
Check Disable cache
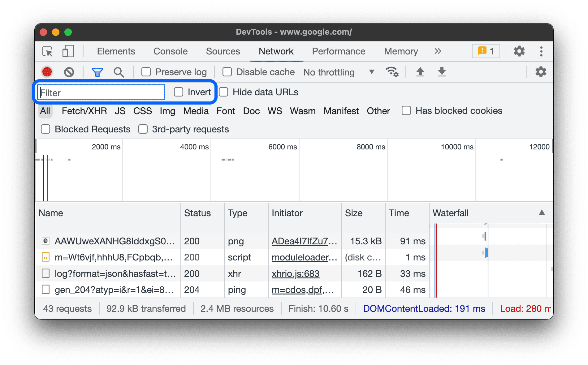click(227, 72)
